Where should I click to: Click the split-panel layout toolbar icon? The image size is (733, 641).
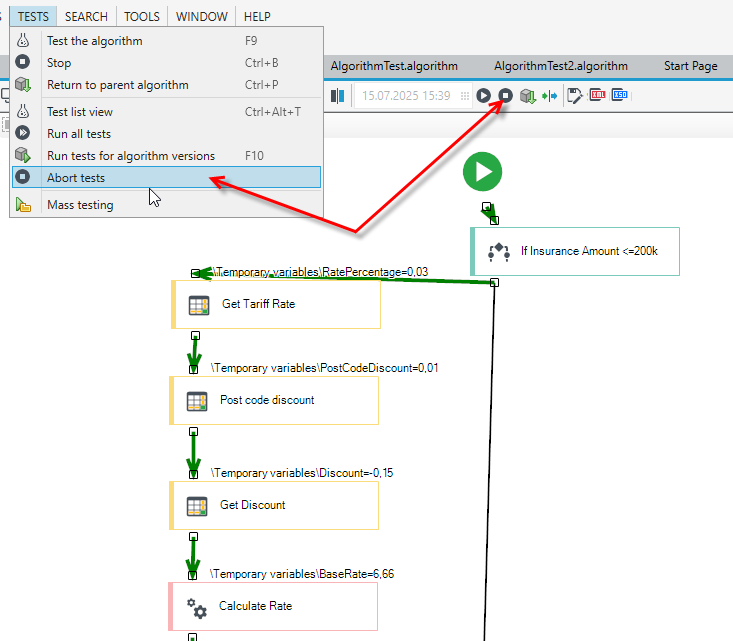pyautogui.click(x=338, y=96)
